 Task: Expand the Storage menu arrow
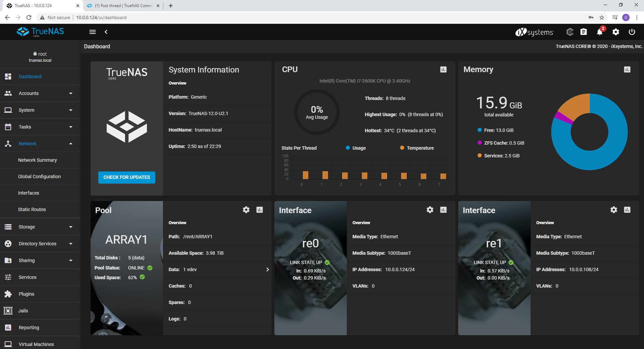(71, 227)
